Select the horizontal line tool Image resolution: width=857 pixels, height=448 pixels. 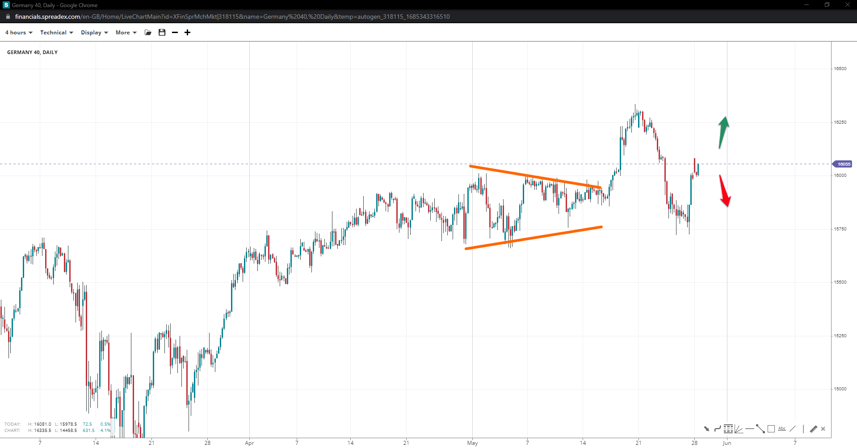click(x=749, y=429)
